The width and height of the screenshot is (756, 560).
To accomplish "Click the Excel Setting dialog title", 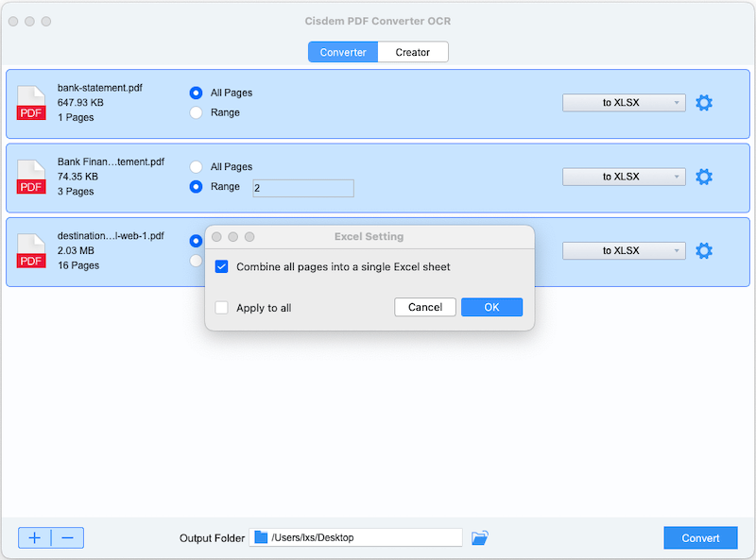I will click(x=369, y=237).
